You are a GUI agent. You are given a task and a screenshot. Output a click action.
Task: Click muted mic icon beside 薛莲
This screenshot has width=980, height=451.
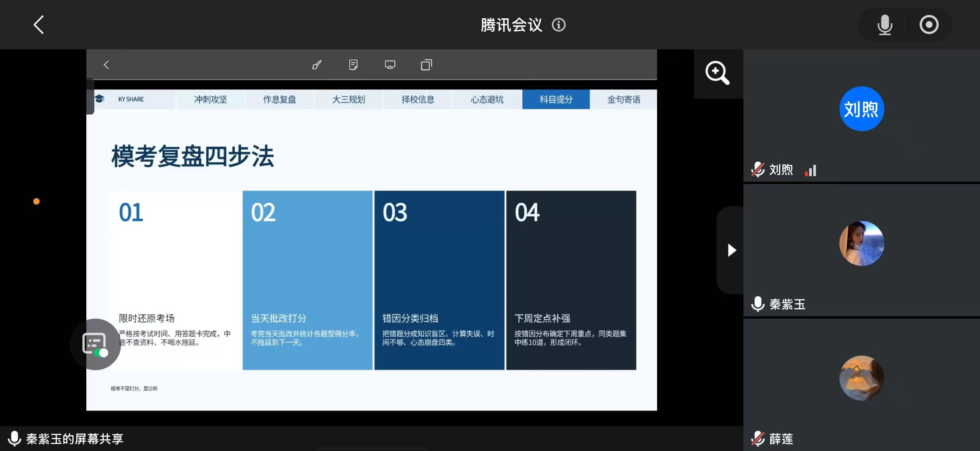758,438
